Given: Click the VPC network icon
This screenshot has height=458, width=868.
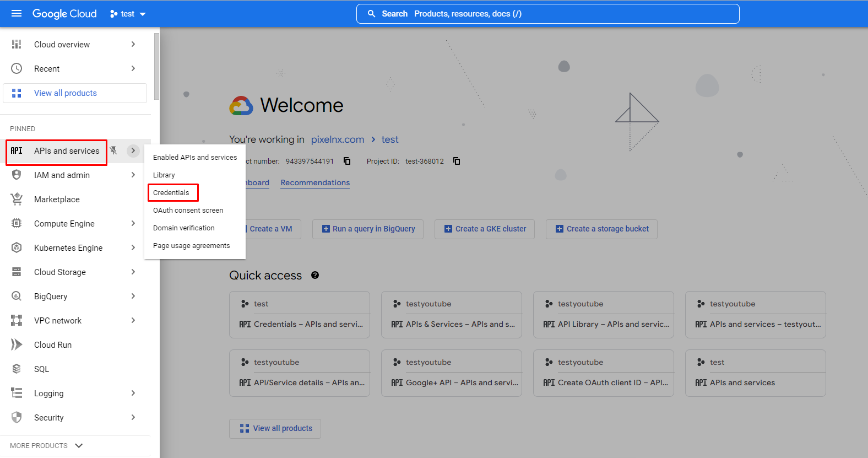Looking at the screenshot, I should pos(17,320).
